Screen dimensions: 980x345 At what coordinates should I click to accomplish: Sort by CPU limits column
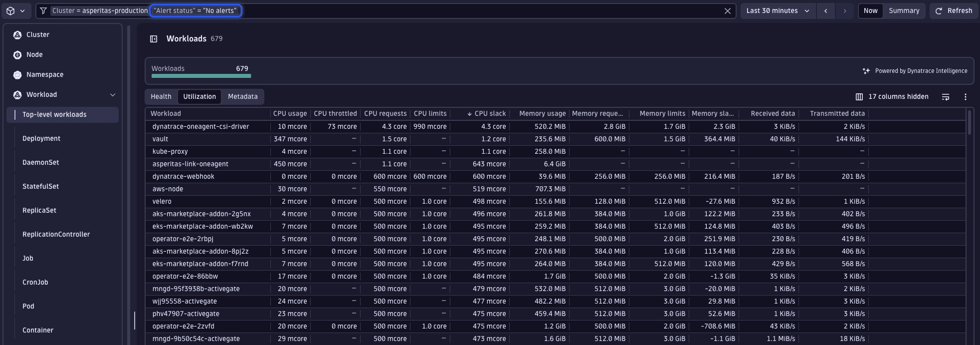430,114
